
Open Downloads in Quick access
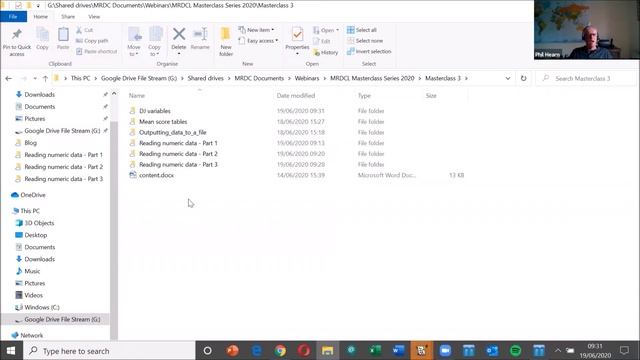[x=39, y=94]
